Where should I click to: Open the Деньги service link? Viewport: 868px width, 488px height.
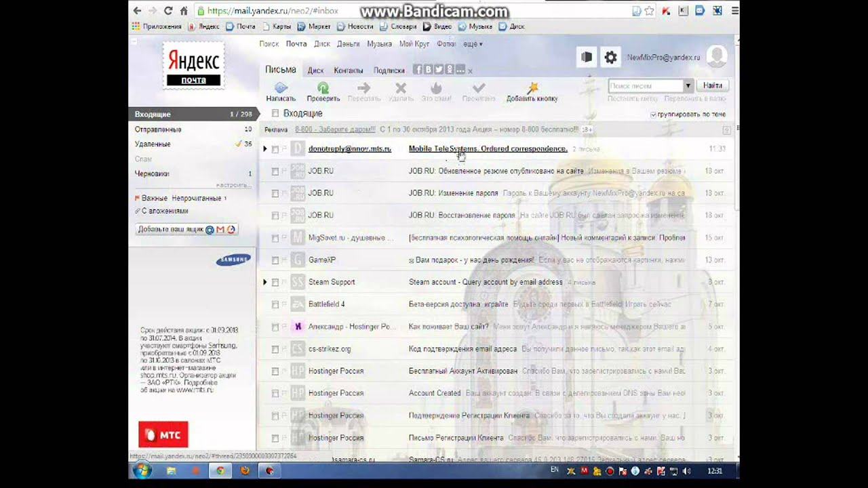348,44
